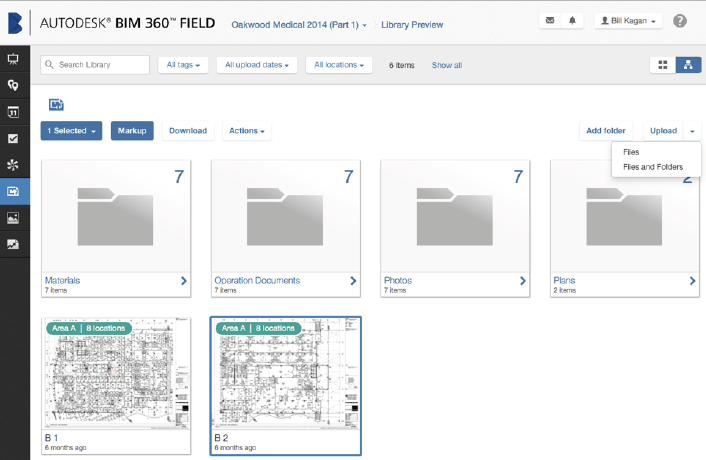This screenshot has width=706, height=460.
Task: Click the '6 items' count text
Action: pyautogui.click(x=402, y=65)
